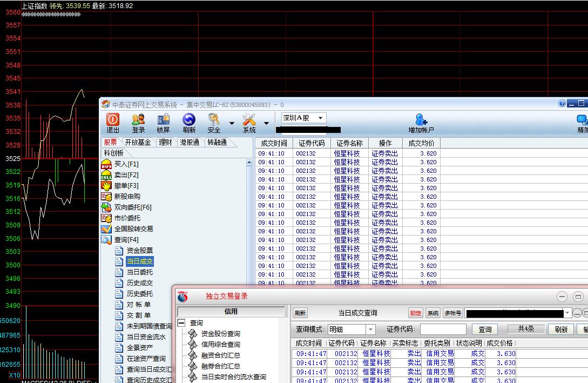The width and height of the screenshot is (588, 383).
Task: Open the 系统 system tools icon
Action: [249, 123]
